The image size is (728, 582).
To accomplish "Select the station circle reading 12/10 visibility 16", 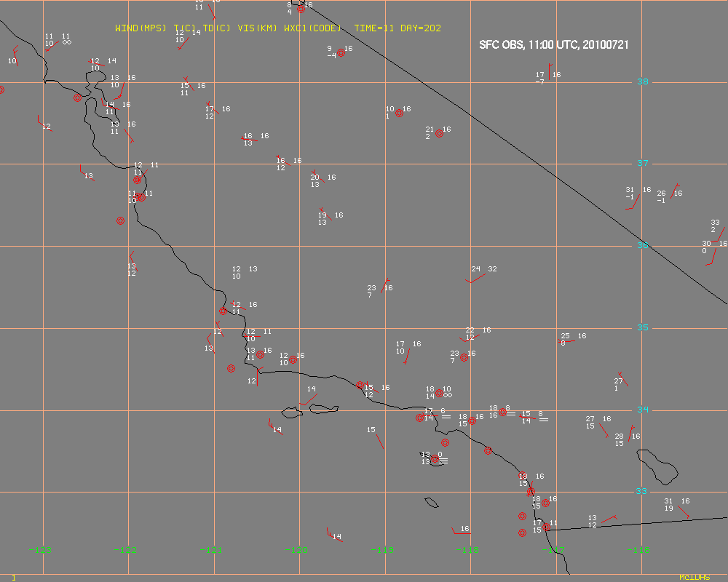I will click(293, 359).
